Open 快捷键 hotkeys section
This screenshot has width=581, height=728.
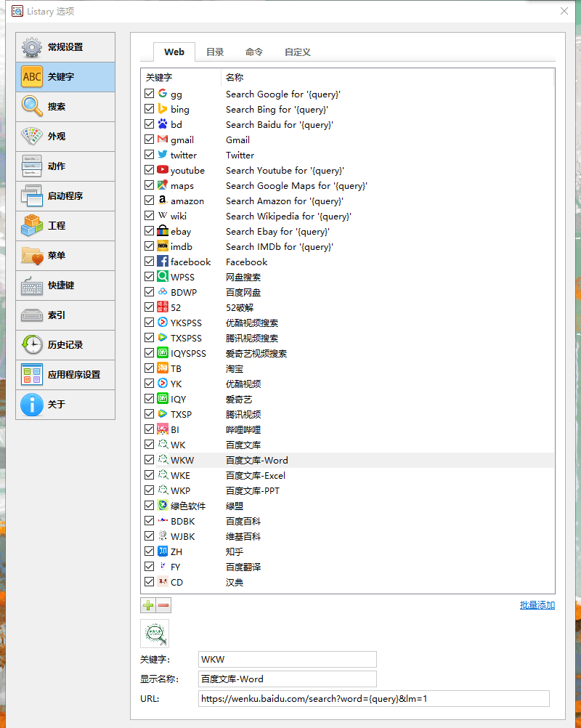[65, 286]
